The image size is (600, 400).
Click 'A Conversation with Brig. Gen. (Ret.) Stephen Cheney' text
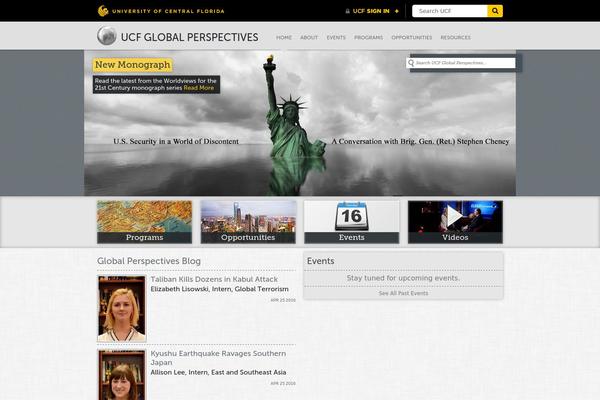420,142
